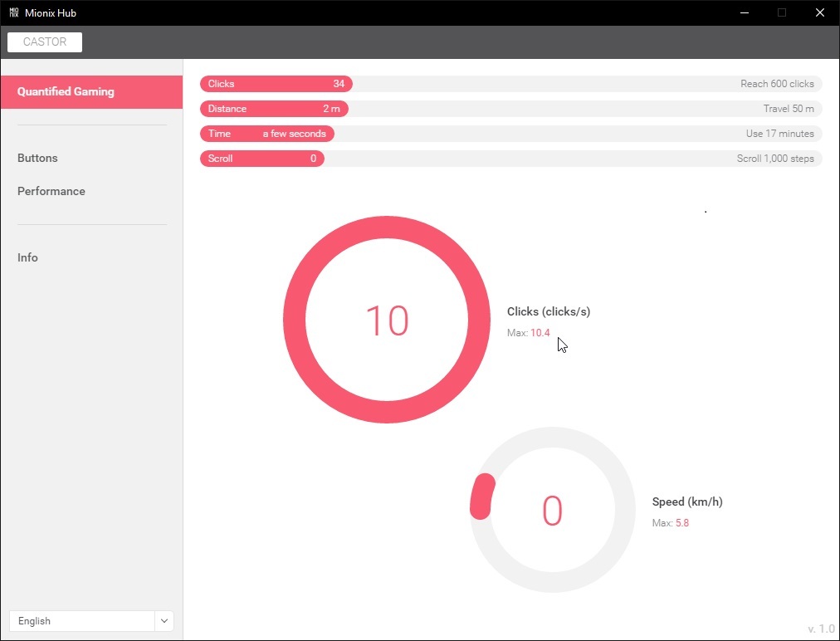
Task: Open the Performance settings page
Action: pos(51,191)
